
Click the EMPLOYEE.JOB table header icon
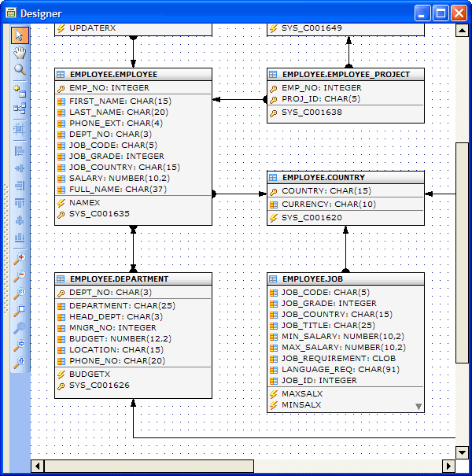[273, 279]
